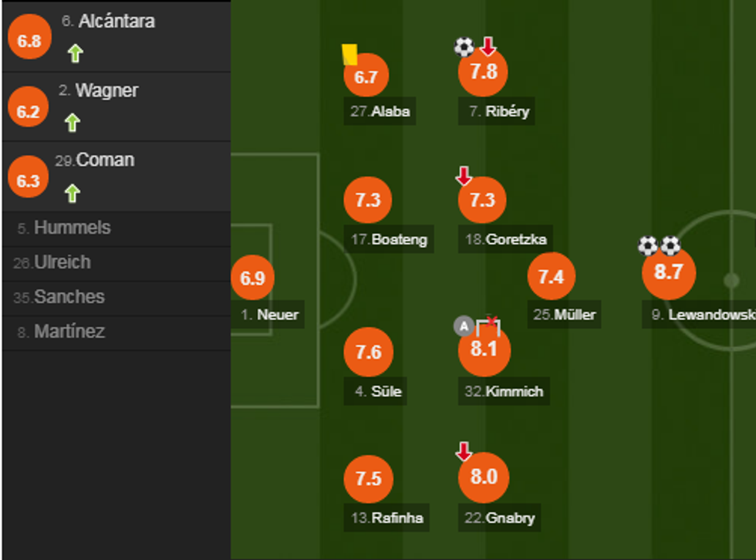Image resolution: width=756 pixels, height=560 pixels.
Task: Click the assist badge next to Kimmich
Action: click(x=463, y=326)
